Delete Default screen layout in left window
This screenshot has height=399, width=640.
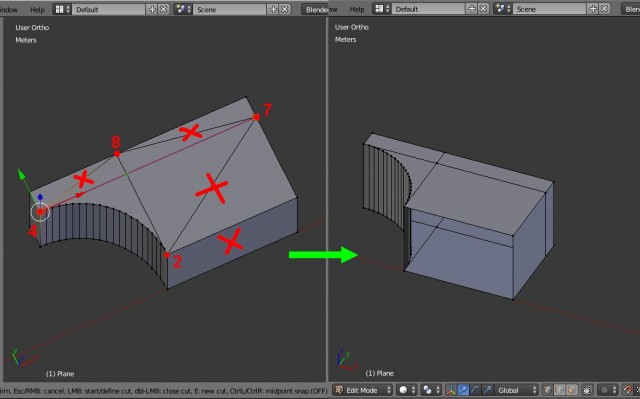click(x=163, y=9)
